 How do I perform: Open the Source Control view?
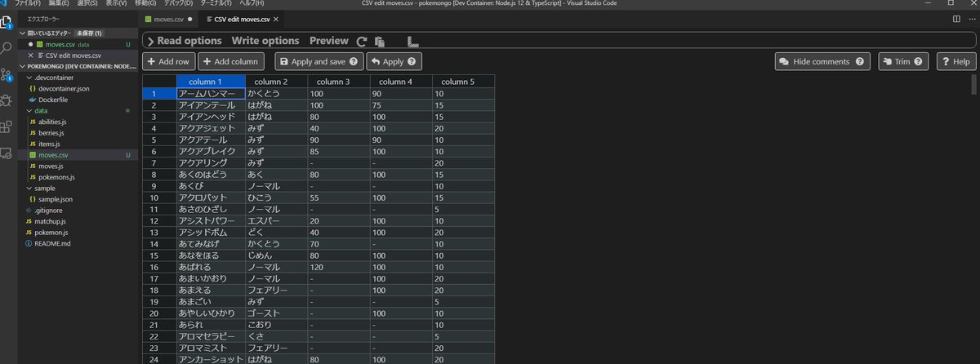[7, 74]
